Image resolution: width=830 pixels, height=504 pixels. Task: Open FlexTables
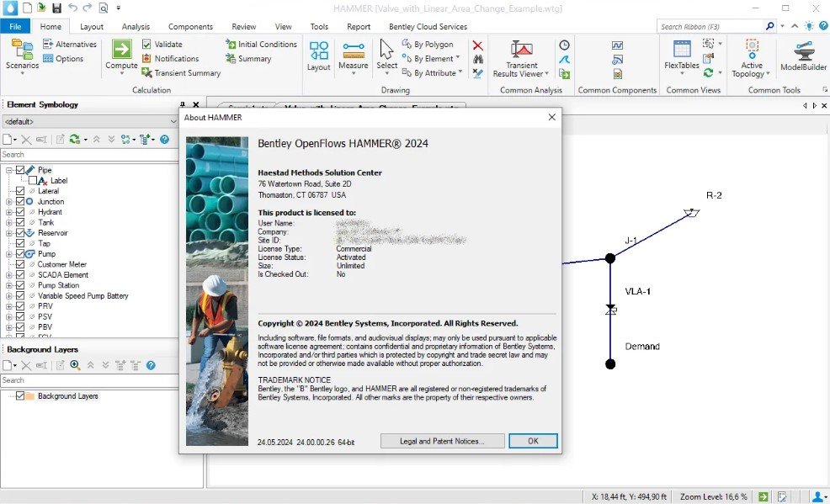pos(681,56)
